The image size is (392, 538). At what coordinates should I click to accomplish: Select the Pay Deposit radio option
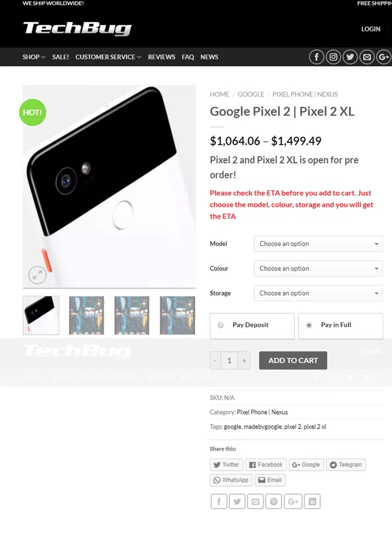[220, 325]
